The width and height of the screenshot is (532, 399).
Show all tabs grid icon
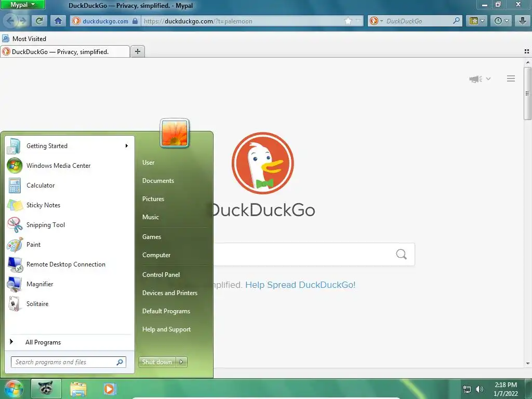527,51
